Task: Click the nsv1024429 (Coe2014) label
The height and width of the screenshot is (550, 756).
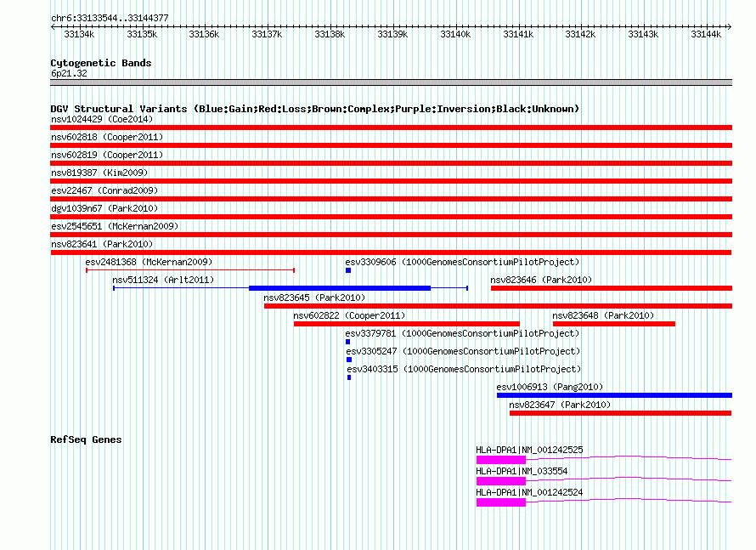Action: pyautogui.click(x=102, y=119)
